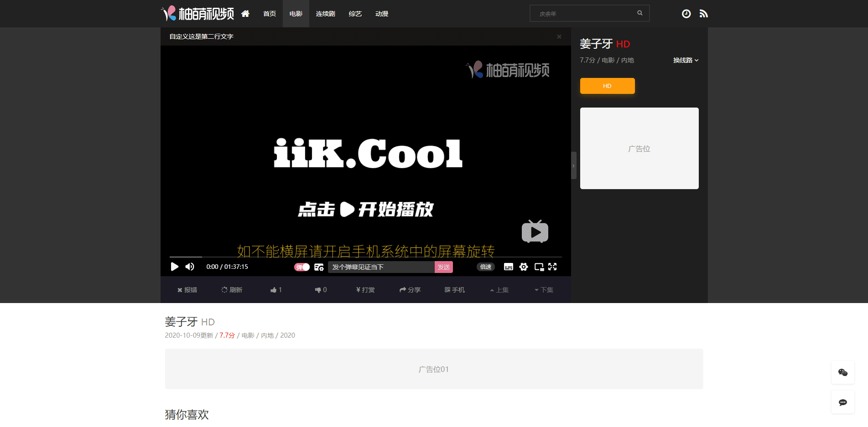
Task: Click the 2020 year link
Action: (x=287, y=335)
